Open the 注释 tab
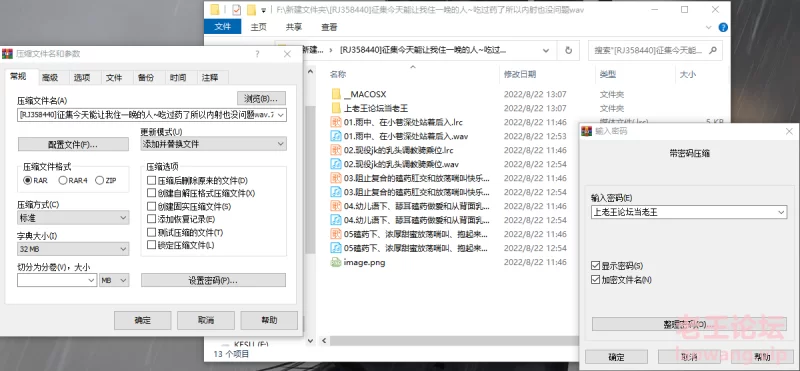Screen dimensions: 800x371 click(210, 78)
